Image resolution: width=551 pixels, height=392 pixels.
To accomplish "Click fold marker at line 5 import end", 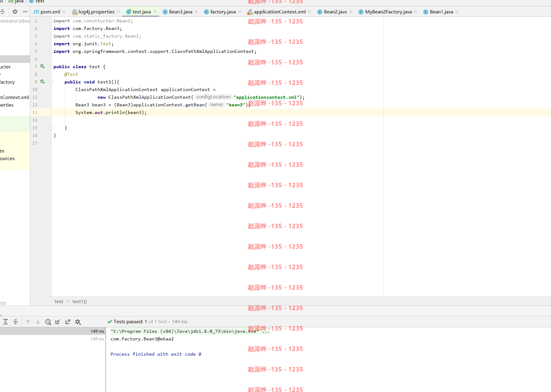I will (x=51, y=51).
